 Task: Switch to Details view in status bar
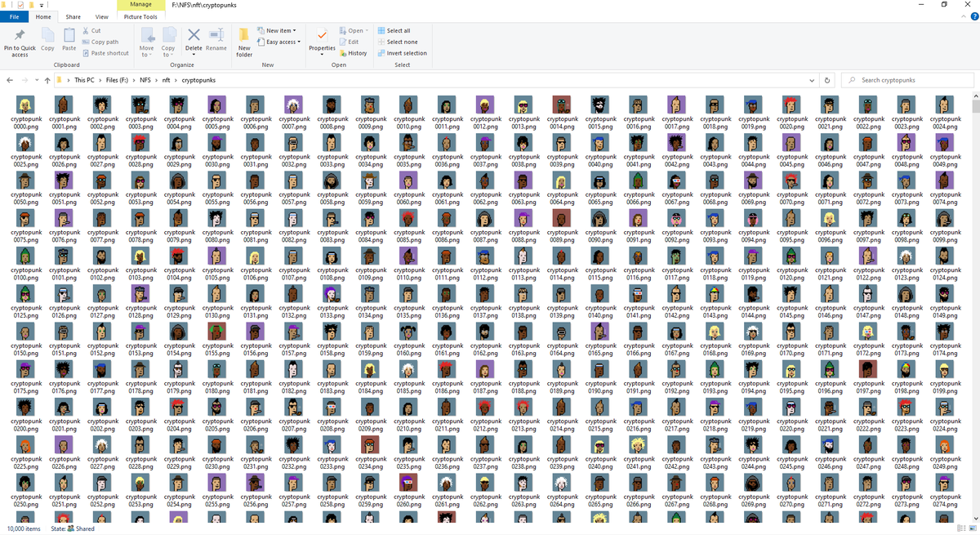pyautogui.click(x=961, y=528)
